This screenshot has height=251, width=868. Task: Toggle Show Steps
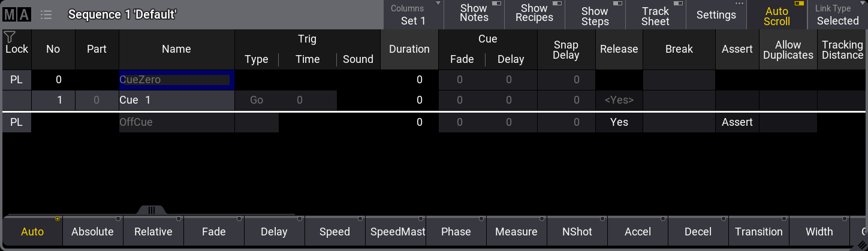point(595,15)
